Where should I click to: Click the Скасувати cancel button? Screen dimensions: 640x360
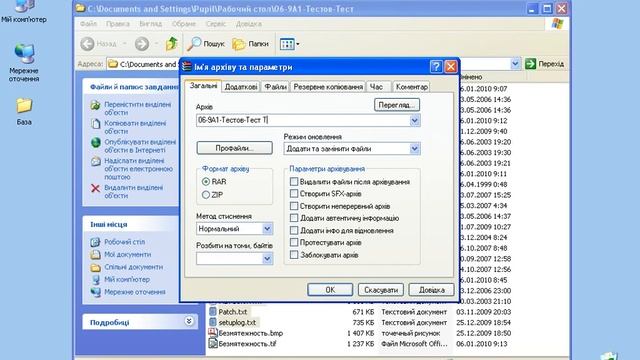pyautogui.click(x=381, y=290)
